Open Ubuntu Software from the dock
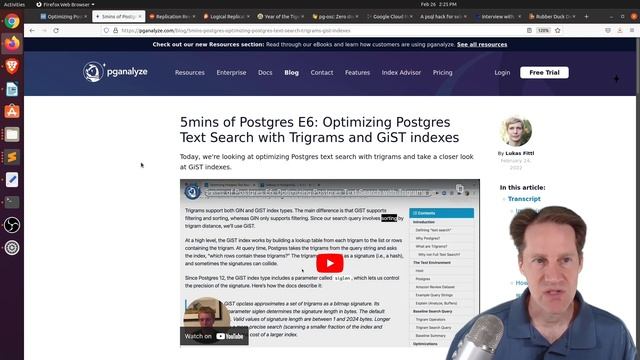 pos(12,111)
